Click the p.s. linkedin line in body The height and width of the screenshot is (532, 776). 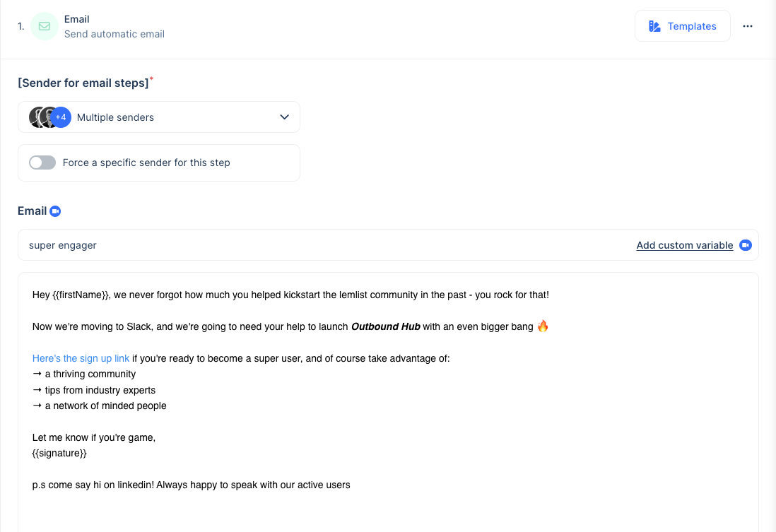(x=191, y=485)
